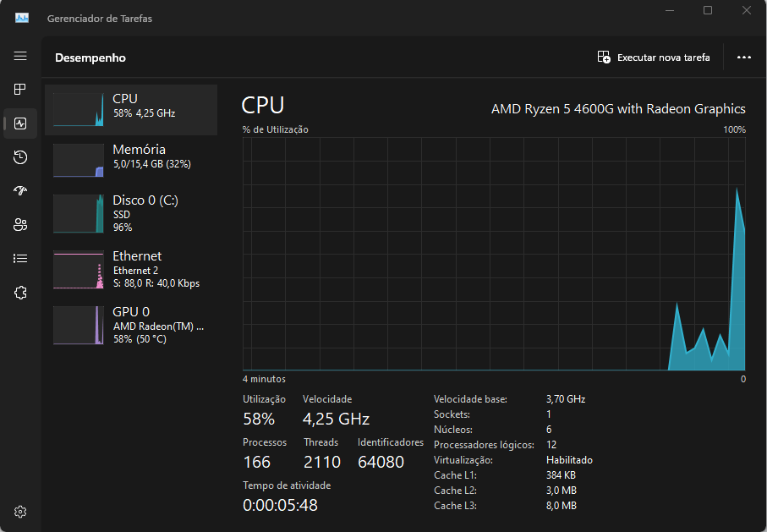Open the hamburger navigation menu
Screen dimensions: 767x532
click(x=20, y=56)
